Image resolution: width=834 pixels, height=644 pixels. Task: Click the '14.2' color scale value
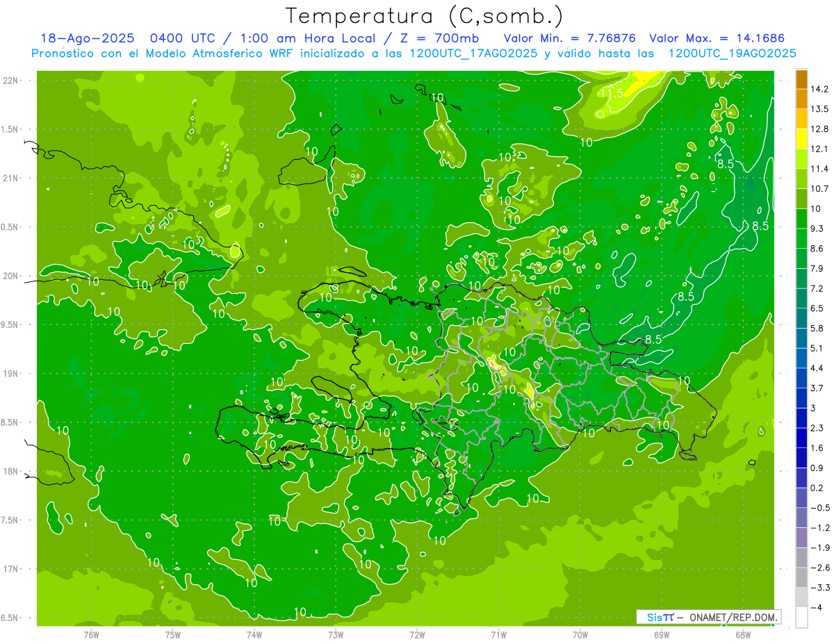(819, 89)
